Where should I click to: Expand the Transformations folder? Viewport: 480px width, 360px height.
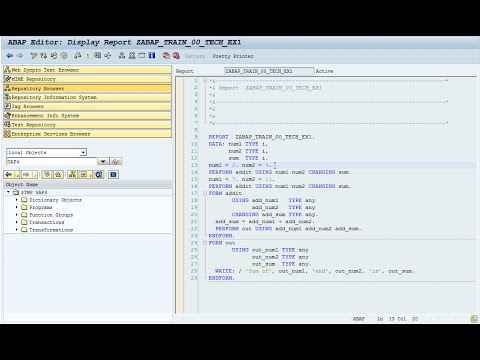pos(17,230)
